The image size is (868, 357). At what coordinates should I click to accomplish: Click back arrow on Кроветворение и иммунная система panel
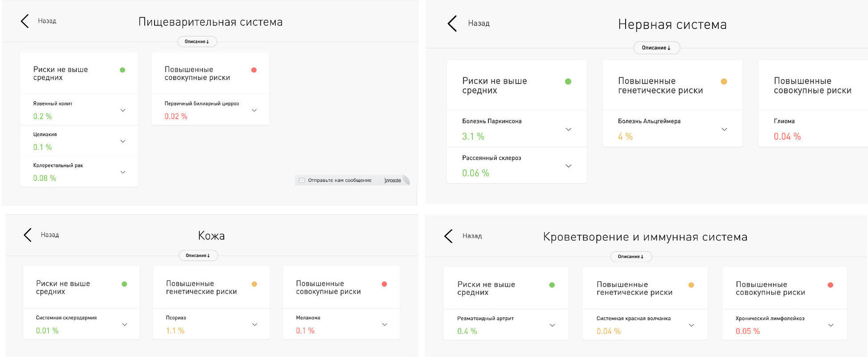coord(448,236)
